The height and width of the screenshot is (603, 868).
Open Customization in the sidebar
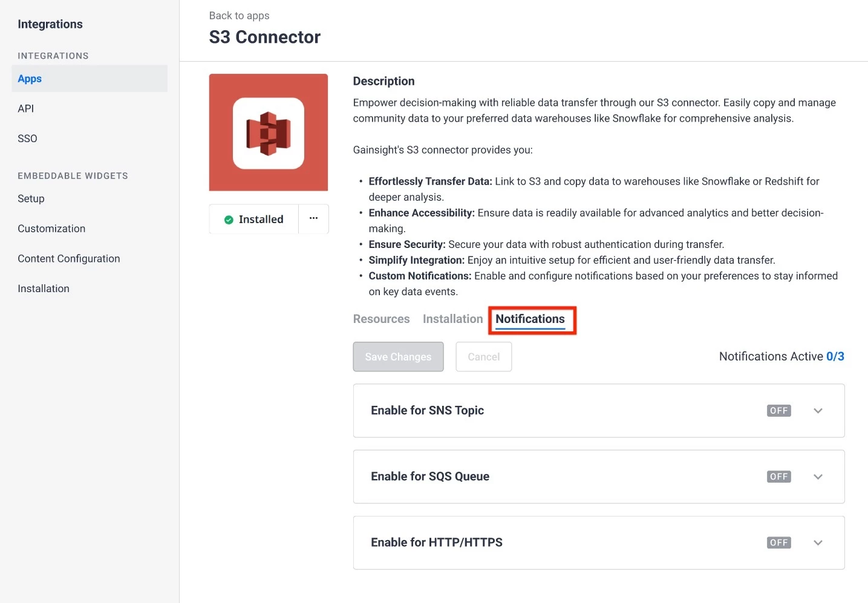tap(51, 229)
